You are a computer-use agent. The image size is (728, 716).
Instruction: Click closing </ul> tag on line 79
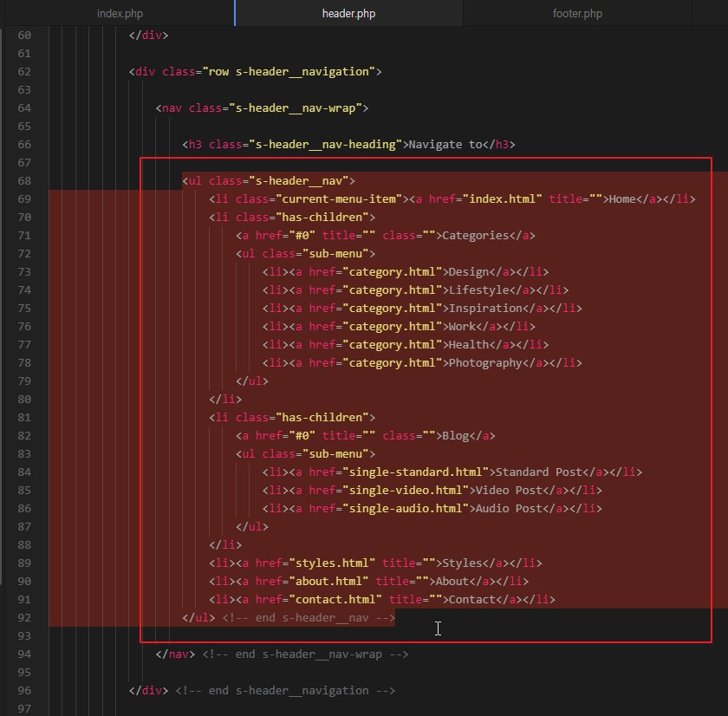252,381
